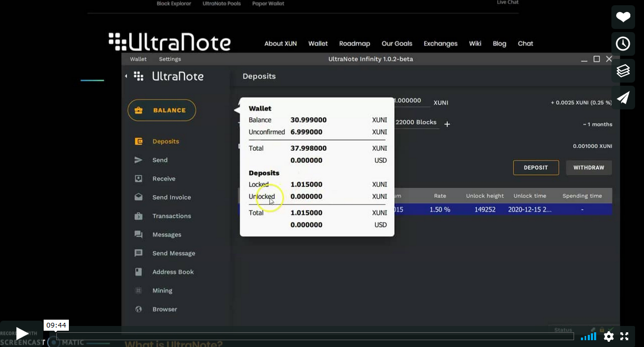644x347 pixels.
Task: Click the Send arrow icon in sidebar
Action: pos(139,160)
